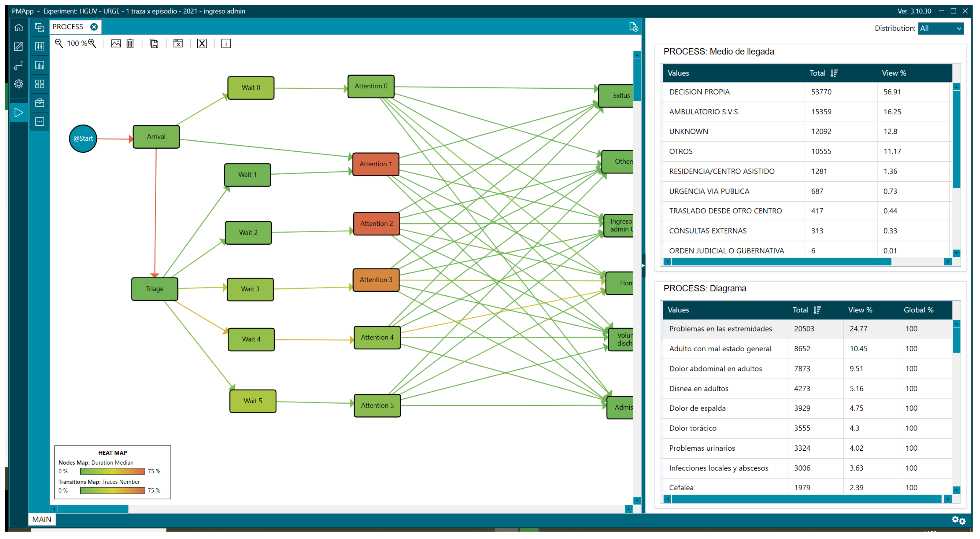Open the Distribution dropdown showing All
The height and width of the screenshot is (539, 980).
click(940, 28)
